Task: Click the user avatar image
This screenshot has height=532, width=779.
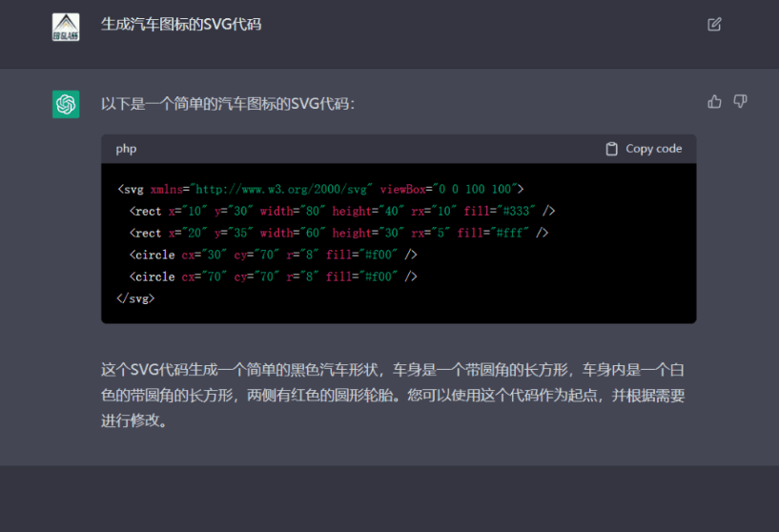Action: click(66, 28)
